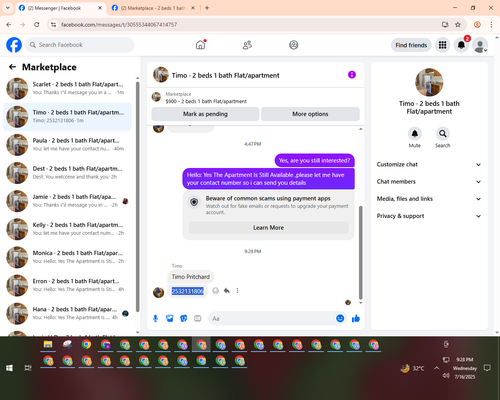
Task: Click the chat conversation vertical scrollbar
Action: tap(360, 253)
